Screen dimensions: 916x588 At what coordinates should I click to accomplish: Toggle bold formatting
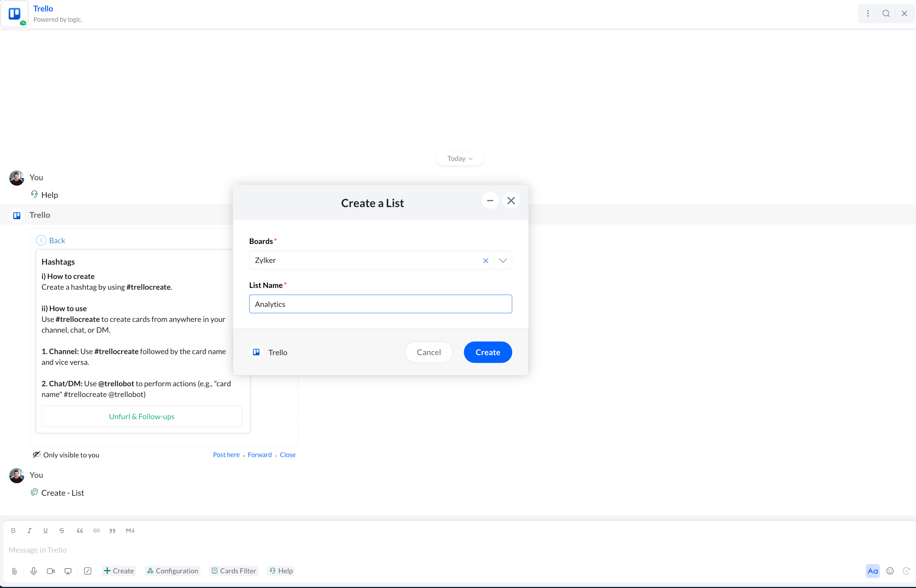[13, 531]
